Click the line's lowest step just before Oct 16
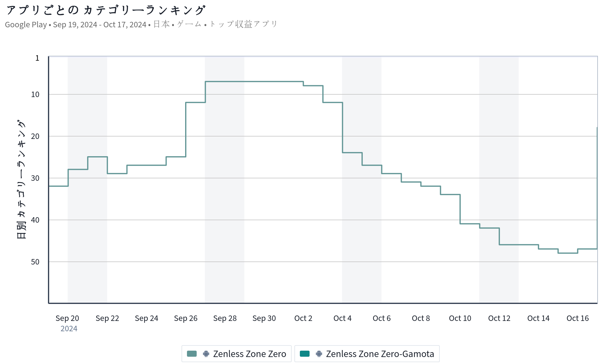This screenshot has height=364, width=607. tap(568, 253)
